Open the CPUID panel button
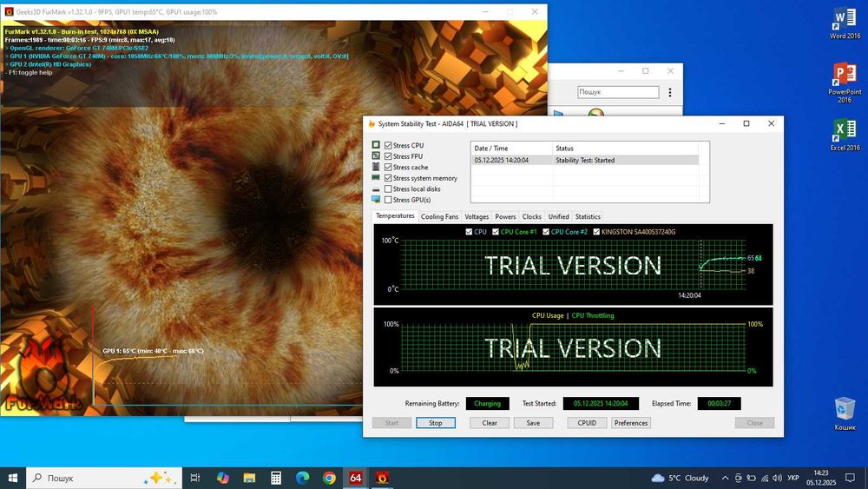Viewport: 868px width, 489px height. (x=587, y=423)
